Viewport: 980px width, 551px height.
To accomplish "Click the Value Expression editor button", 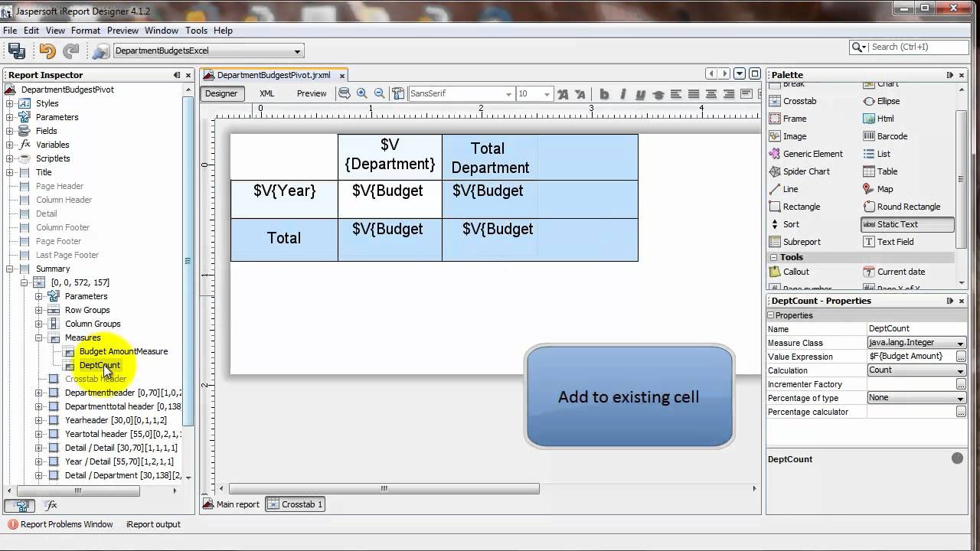I will tap(961, 357).
